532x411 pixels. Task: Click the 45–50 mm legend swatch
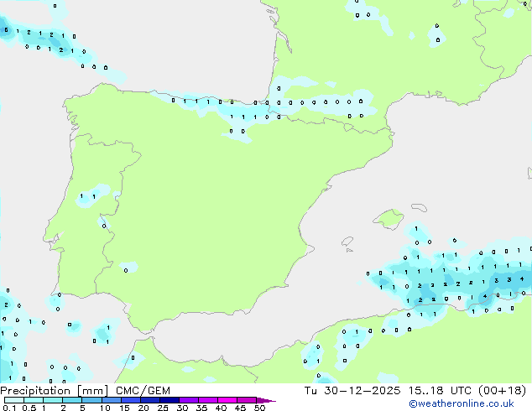click(x=247, y=400)
